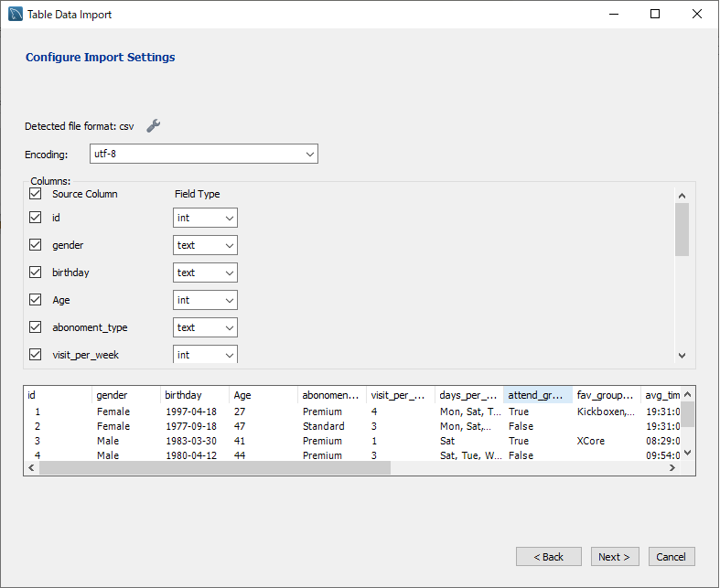Uncheck the id column checkbox

click(36, 218)
